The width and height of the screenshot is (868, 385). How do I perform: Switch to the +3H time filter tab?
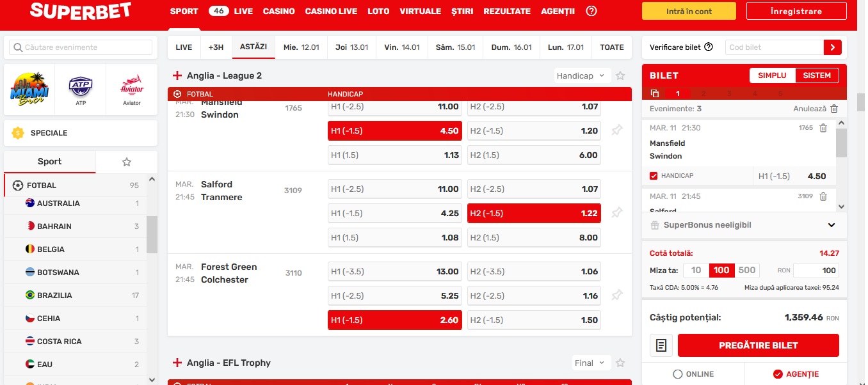click(216, 47)
